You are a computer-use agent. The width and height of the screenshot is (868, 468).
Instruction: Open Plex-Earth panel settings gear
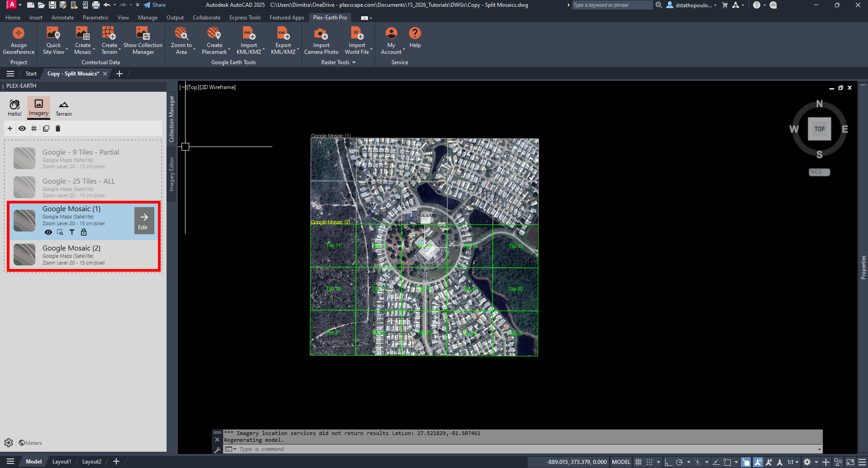(9, 443)
